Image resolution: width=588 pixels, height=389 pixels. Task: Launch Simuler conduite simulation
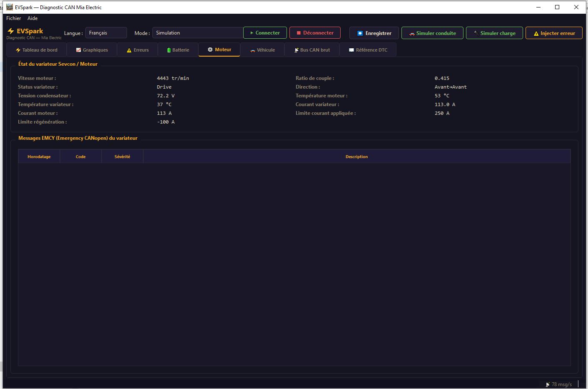pos(432,33)
